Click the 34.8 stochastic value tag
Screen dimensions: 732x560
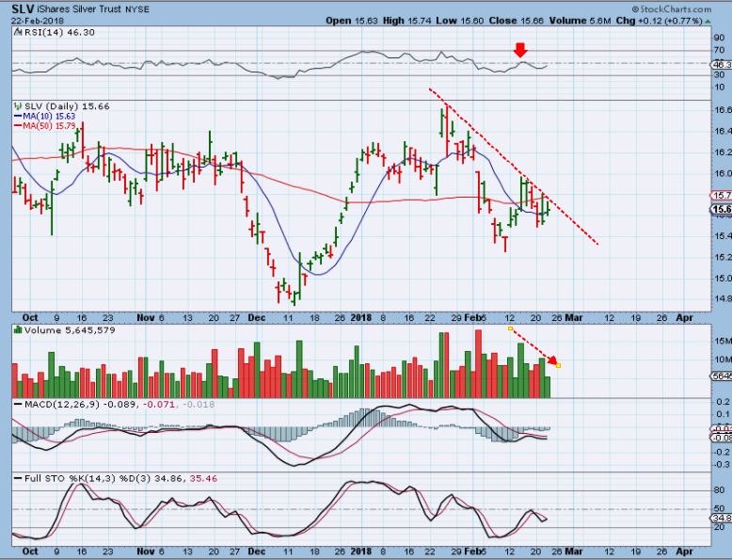[722, 518]
